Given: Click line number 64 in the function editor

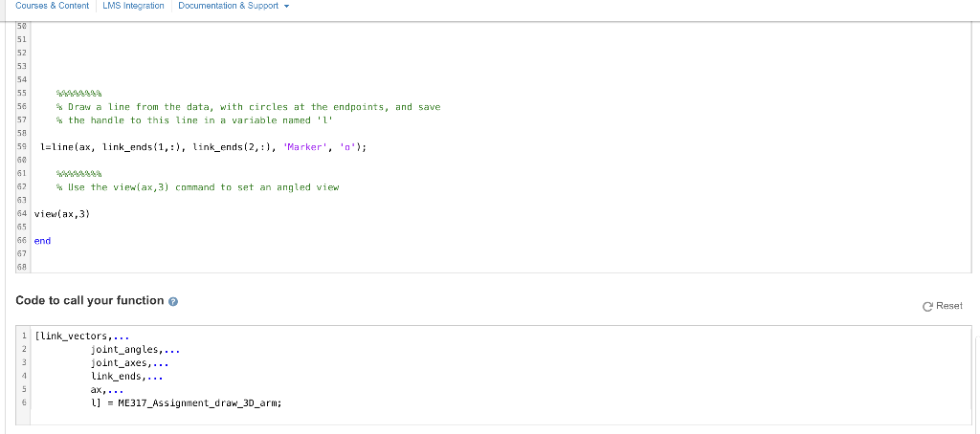Looking at the screenshot, I should [21, 214].
